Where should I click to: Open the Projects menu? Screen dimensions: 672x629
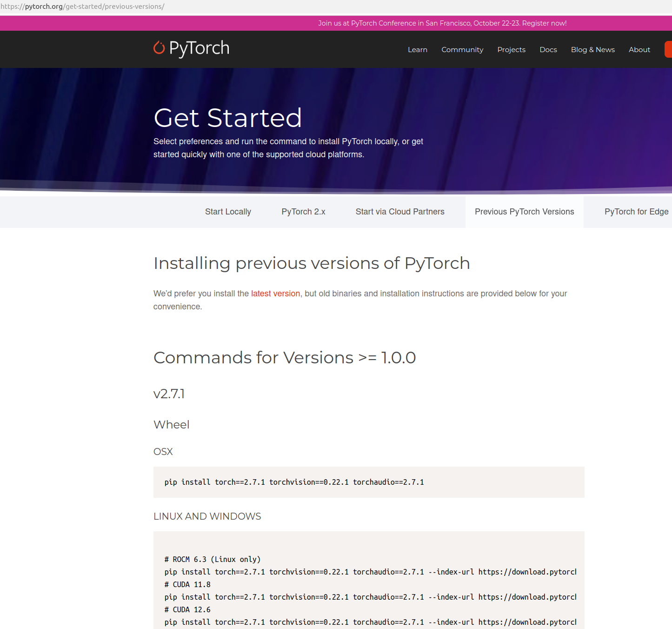[x=511, y=50]
